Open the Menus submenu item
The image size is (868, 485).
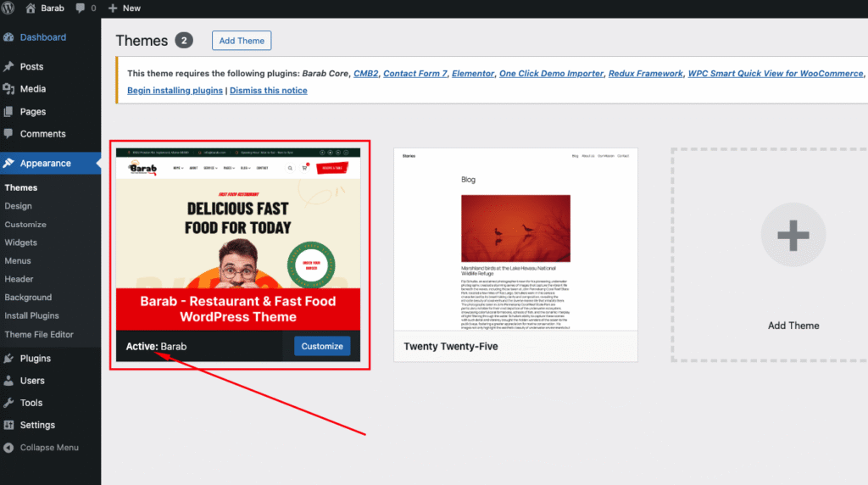(x=18, y=261)
